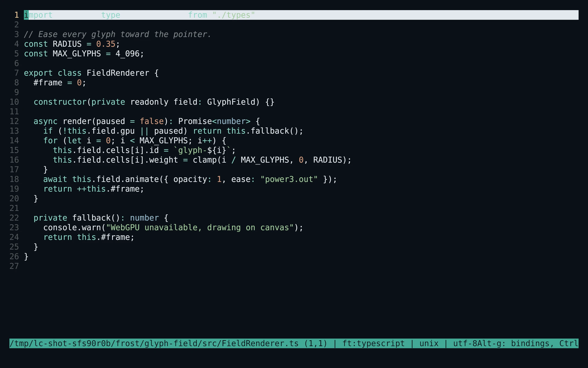Click the "WebGPU unavailable, drawing on canvas" string
The width and height of the screenshot is (588, 368).
pos(200,227)
